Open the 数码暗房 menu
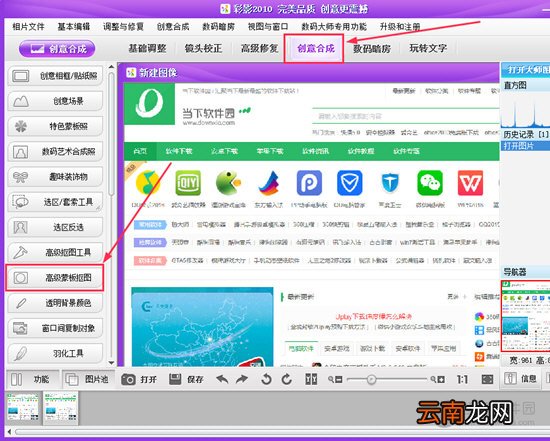Screen dimensions: 550x441 (219, 27)
